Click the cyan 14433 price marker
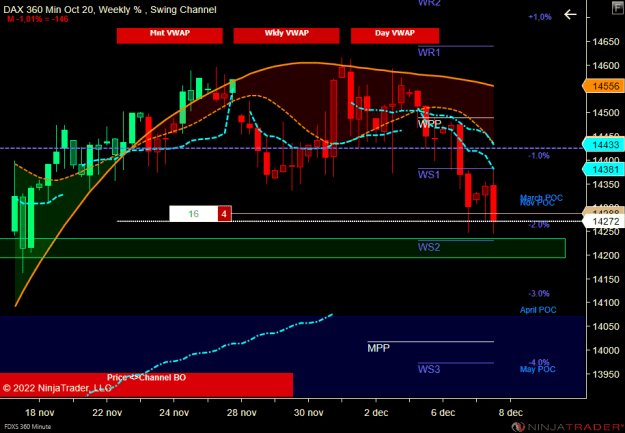The width and height of the screenshot is (625, 433). (x=603, y=145)
